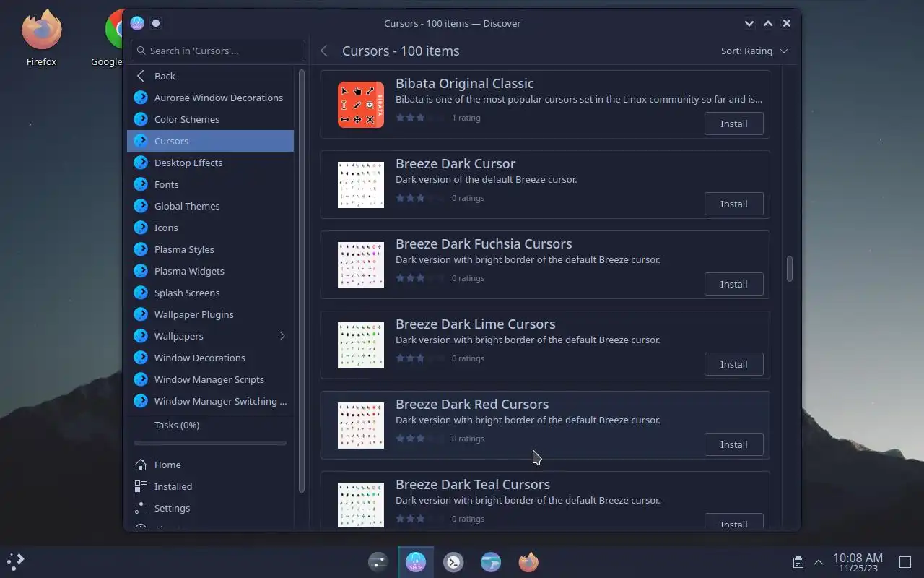Install Breeze Dark Lime Cursors

(x=733, y=364)
